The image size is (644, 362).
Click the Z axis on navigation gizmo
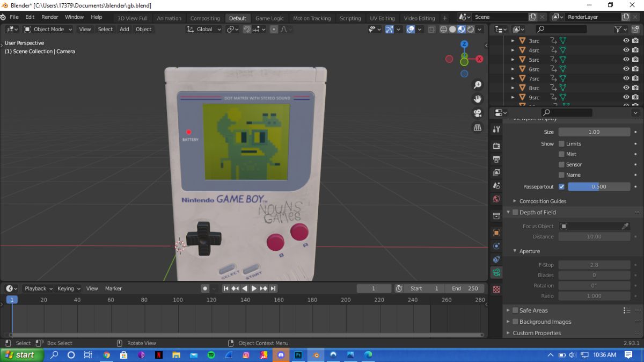point(464,44)
